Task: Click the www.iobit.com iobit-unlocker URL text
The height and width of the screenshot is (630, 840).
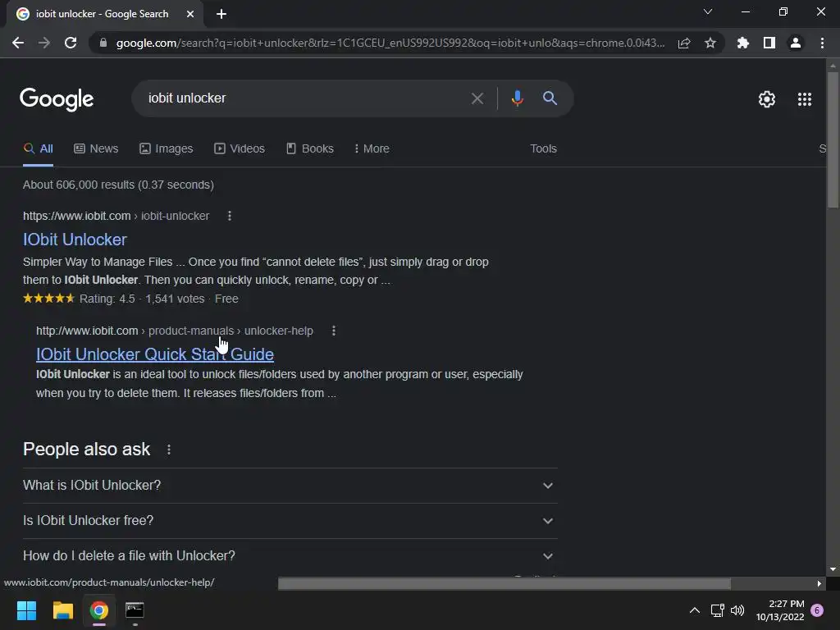Action: tap(116, 216)
